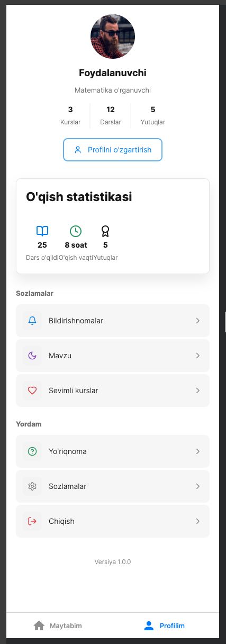The width and height of the screenshot is (226, 644).
Task: Open the Yo'riqnoma help item
Action: tap(113, 451)
